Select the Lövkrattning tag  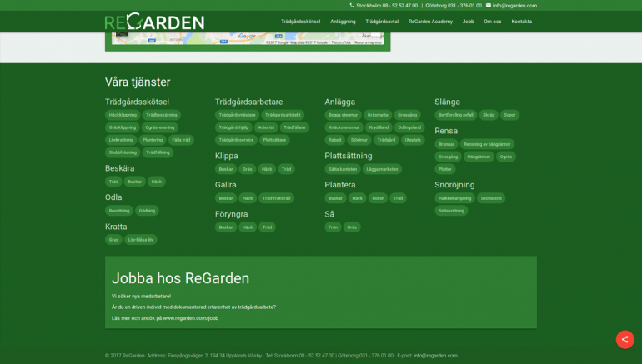tap(121, 140)
